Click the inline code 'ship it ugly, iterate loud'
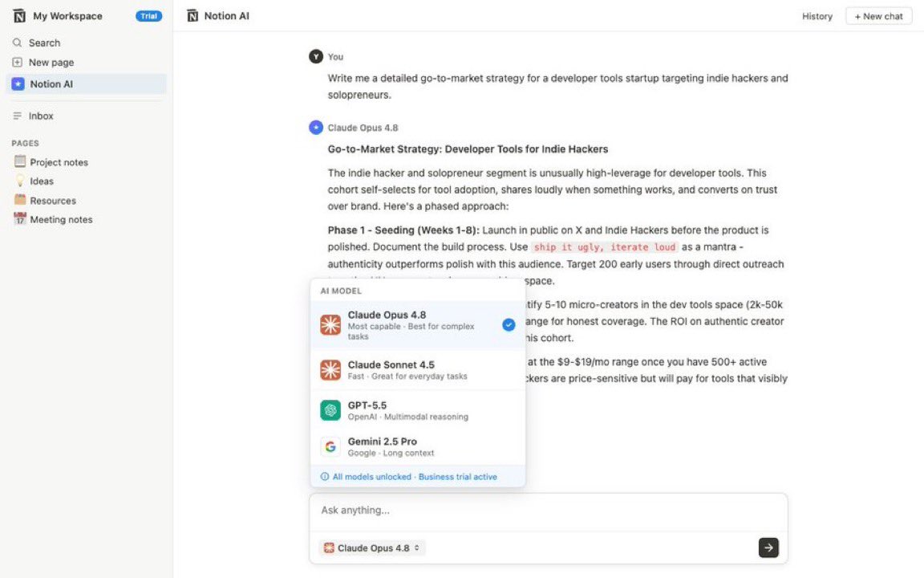This screenshot has height=578, width=924. [605, 247]
